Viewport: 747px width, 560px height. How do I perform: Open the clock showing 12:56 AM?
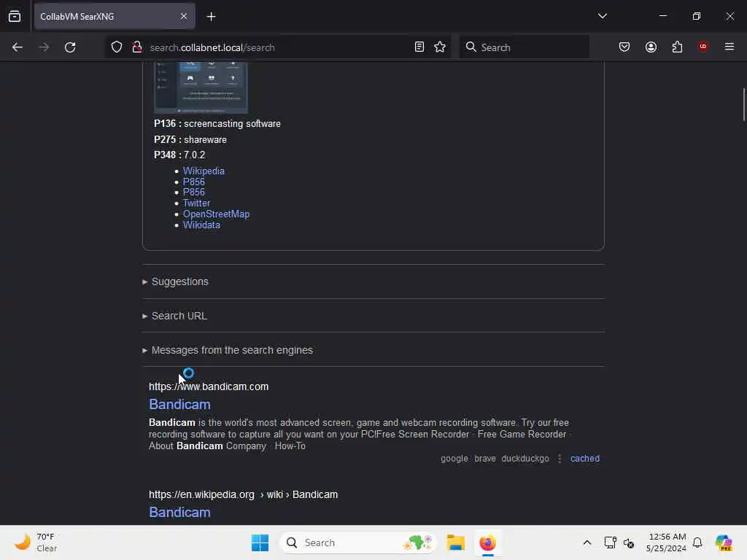pos(667,542)
